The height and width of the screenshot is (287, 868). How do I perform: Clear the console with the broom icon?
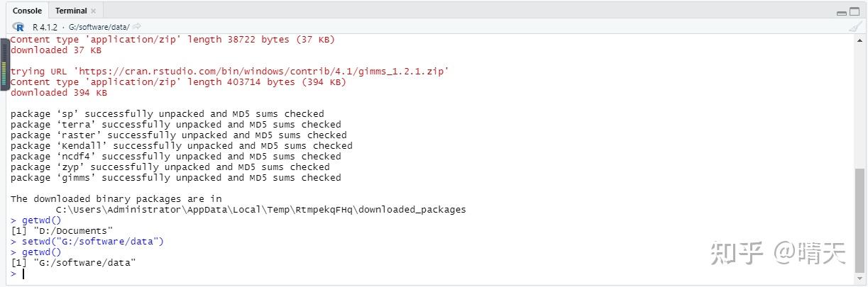point(857,26)
